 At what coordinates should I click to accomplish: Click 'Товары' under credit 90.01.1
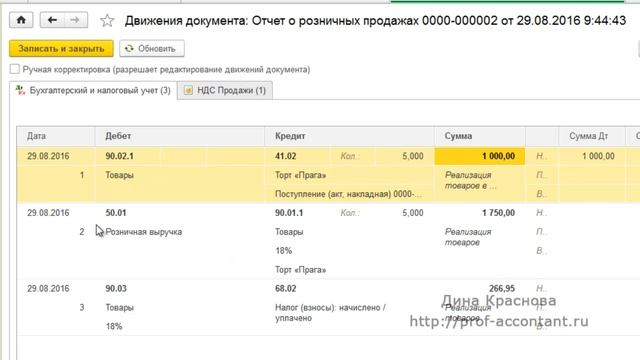coord(289,232)
